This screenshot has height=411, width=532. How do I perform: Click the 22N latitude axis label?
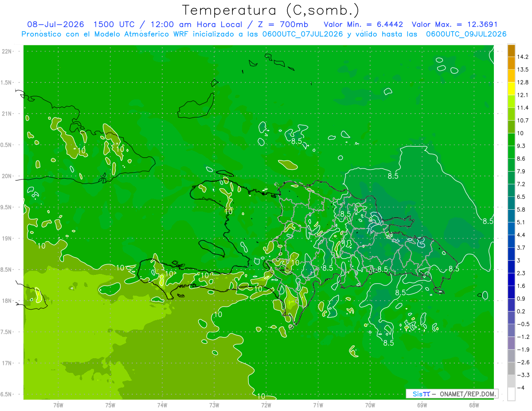pos(6,51)
